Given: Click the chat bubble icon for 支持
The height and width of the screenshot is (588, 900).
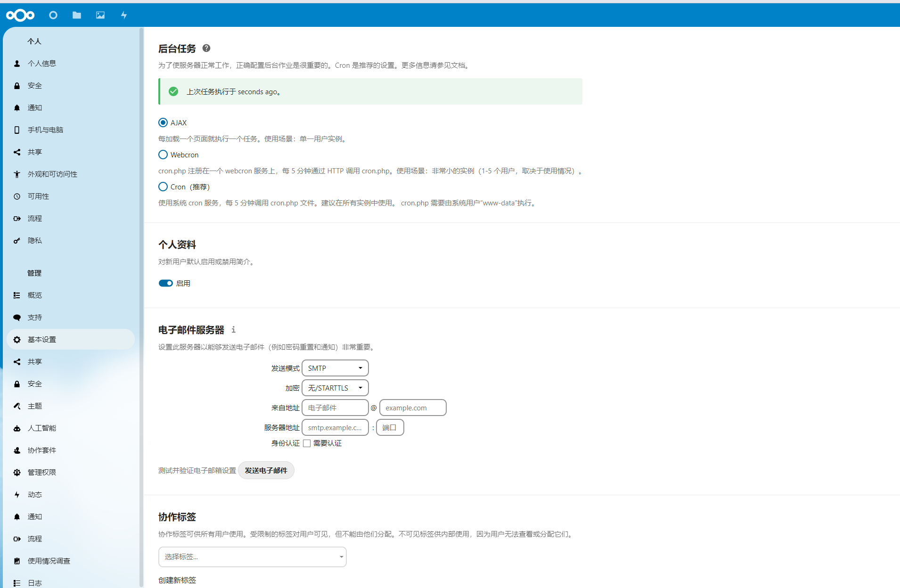Looking at the screenshot, I should coord(17,318).
